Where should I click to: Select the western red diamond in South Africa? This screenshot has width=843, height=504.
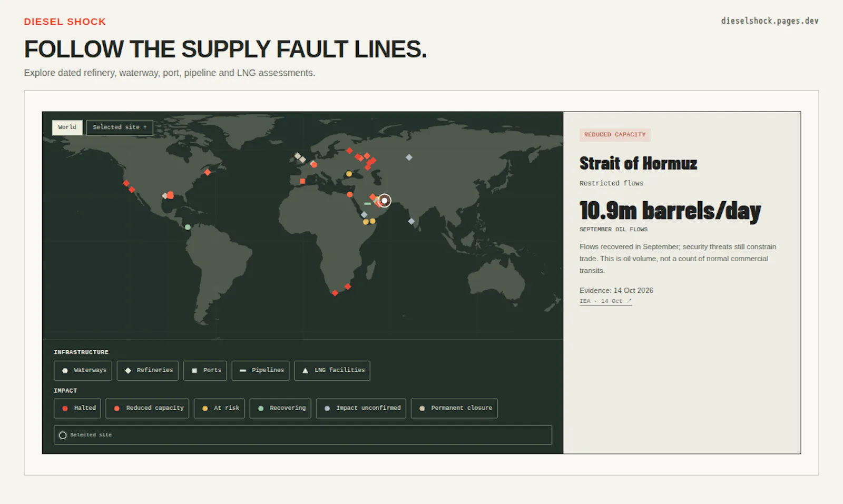click(x=335, y=293)
